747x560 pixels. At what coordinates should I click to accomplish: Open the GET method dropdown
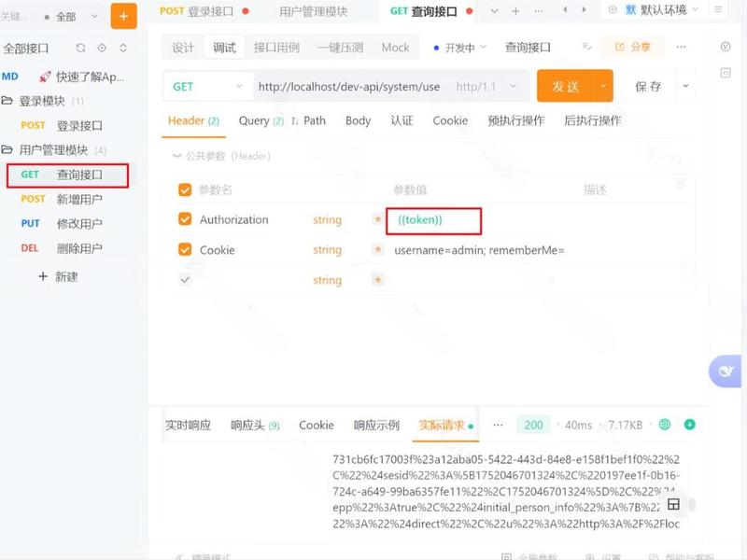(207, 87)
